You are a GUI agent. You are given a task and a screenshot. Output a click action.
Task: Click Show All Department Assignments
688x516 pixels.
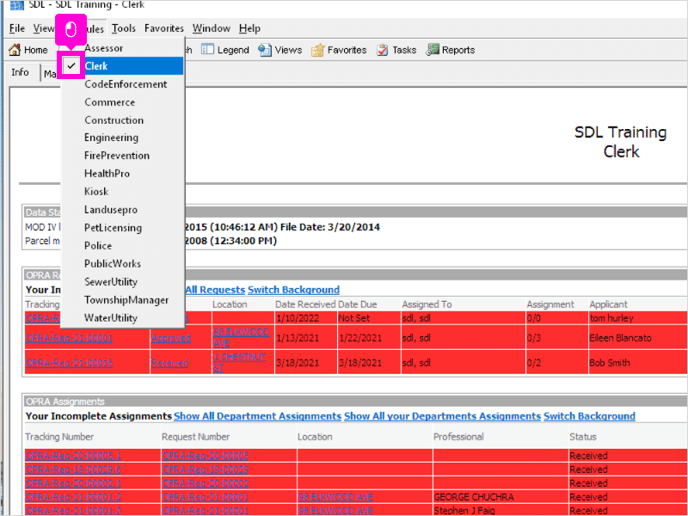click(x=258, y=416)
